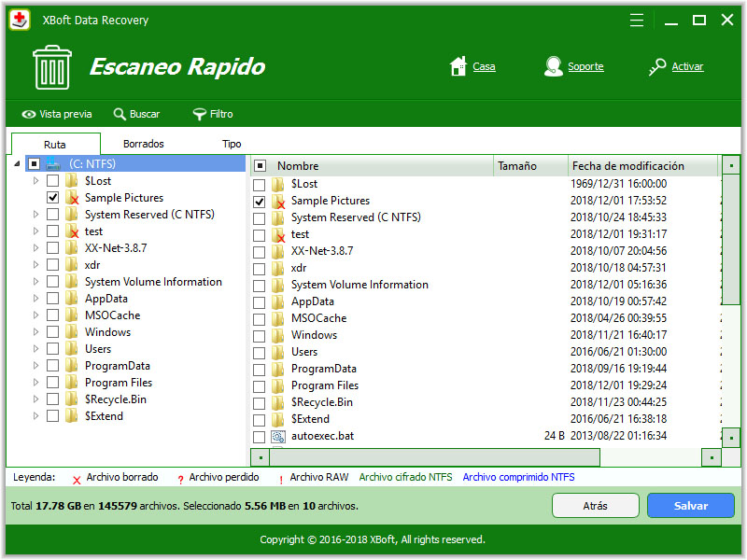Click the XBoft Data Recovery app logo
The width and height of the screenshot is (747, 560).
(x=20, y=20)
